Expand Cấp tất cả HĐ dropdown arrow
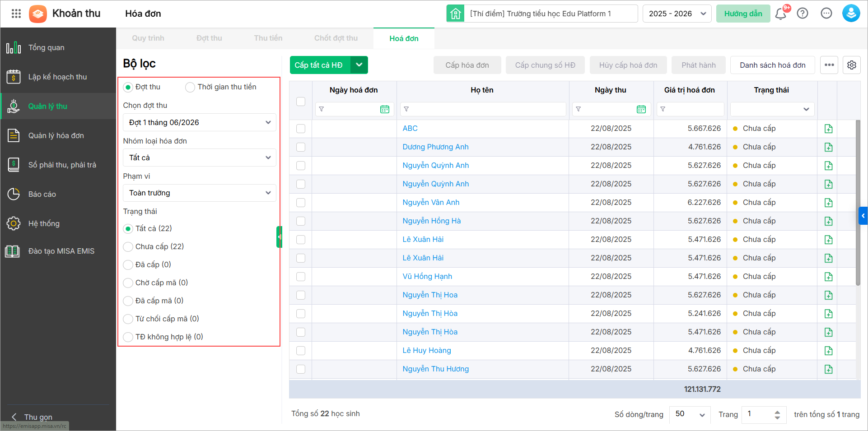Viewport: 868px width, 431px height. [359, 65]
